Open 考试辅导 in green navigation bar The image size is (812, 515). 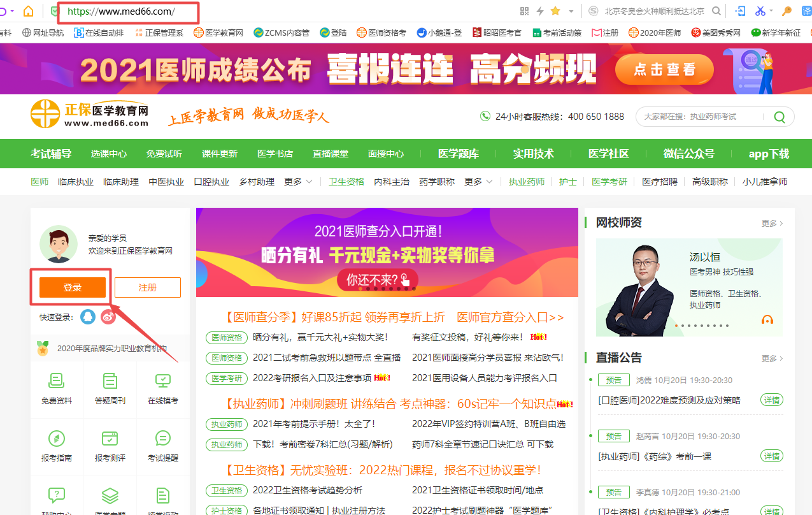51,154
